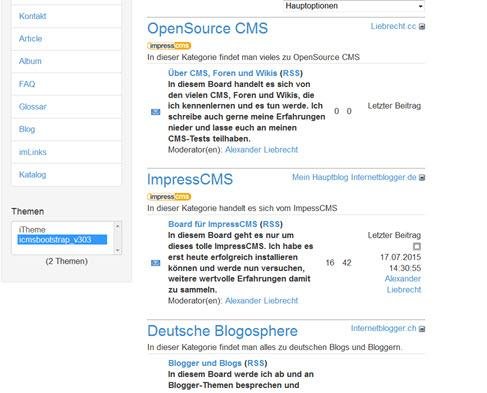Open RSS feed for Blogger und Blogs
487x393 pixels.
coord(256,363)
